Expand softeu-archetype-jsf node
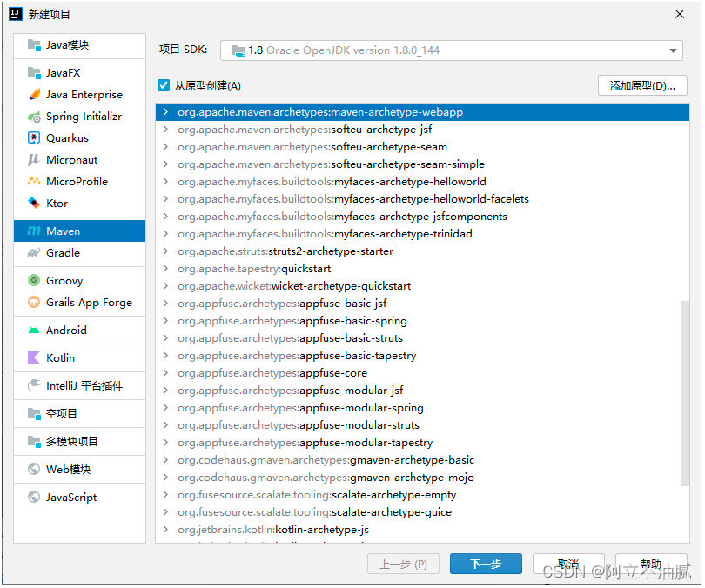Screen dimensions: 705x588 pos(166,130)
